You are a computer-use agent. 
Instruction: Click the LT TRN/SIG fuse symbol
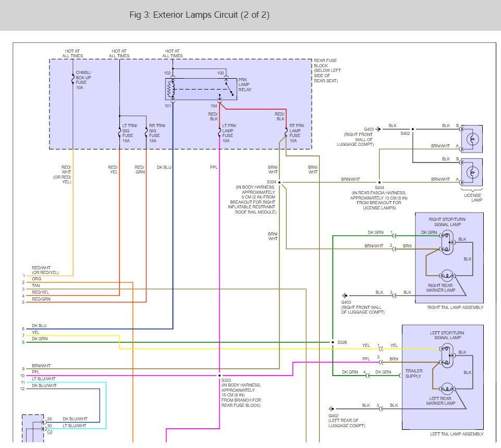119,132
